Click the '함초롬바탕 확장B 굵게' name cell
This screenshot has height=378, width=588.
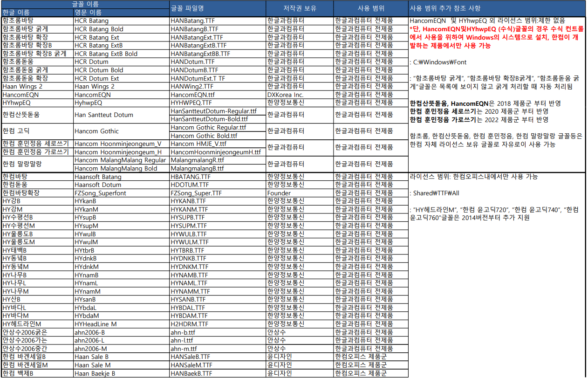tap(37, 54)
